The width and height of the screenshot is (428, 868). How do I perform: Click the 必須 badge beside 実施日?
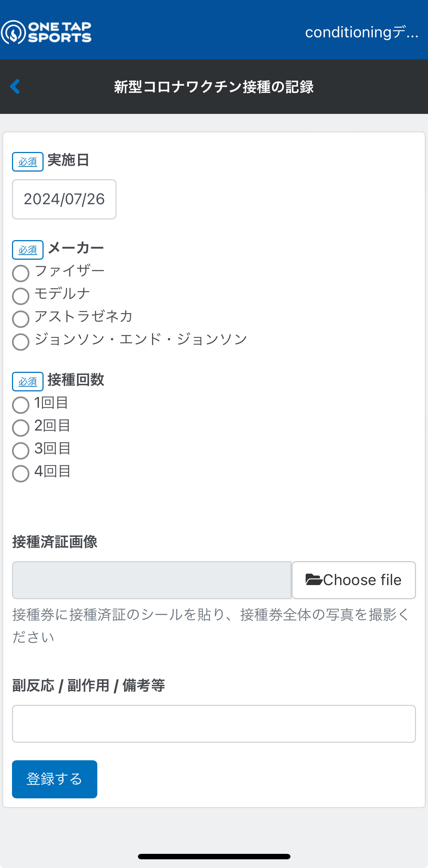click(x=28, y=162)
